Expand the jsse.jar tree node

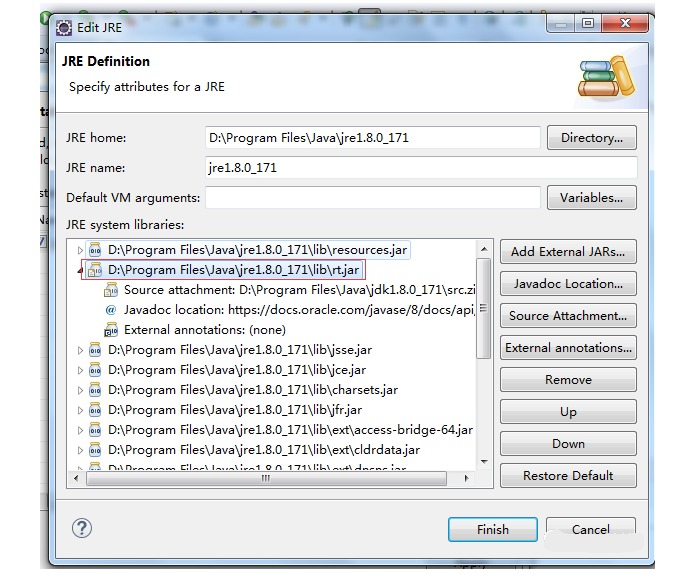click(80, 350)
